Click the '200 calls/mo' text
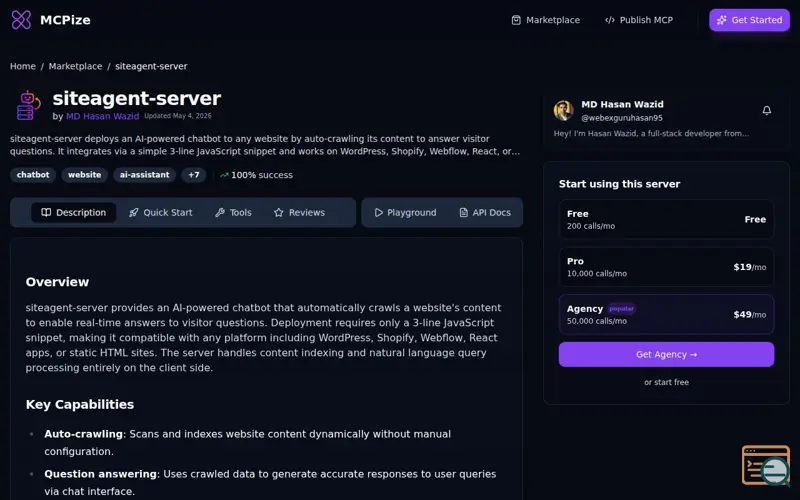Screen dimensions: 800x500 pyautogui.click(x=591, y=226)
